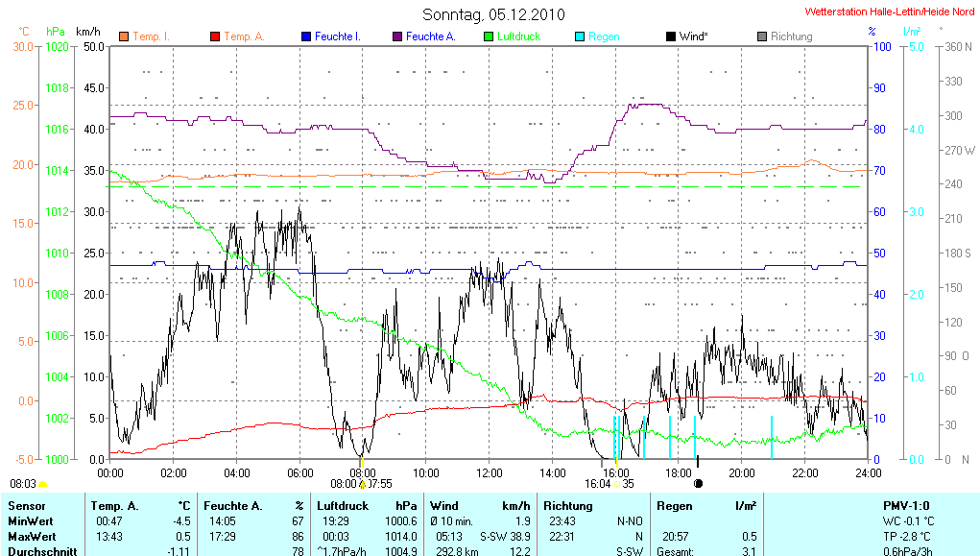
Task: Click the 12:00 time axis marker
Action: (490, 472)
